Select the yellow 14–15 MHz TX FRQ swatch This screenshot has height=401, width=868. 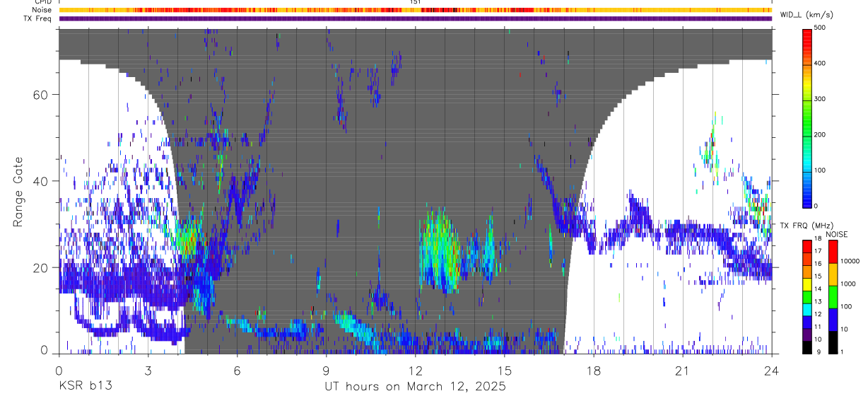tap(807, 284)
